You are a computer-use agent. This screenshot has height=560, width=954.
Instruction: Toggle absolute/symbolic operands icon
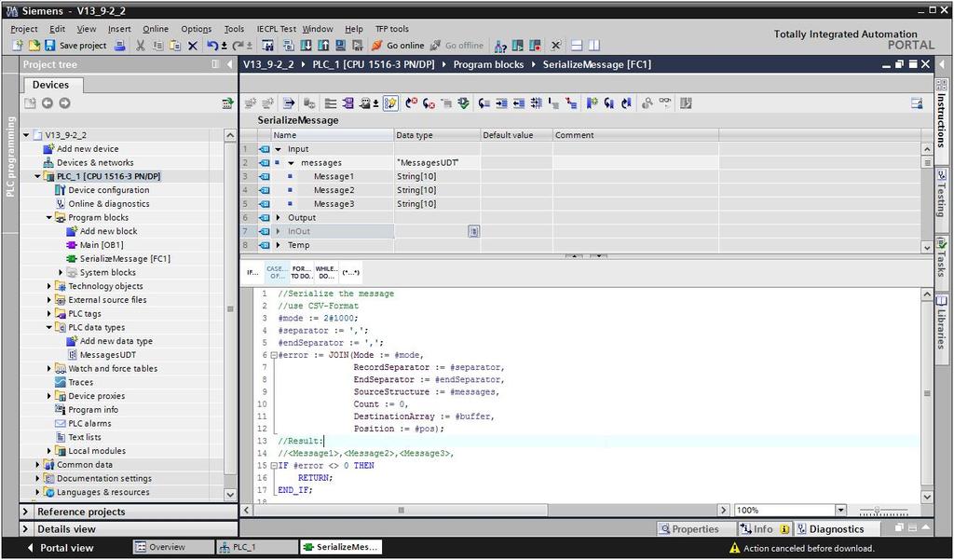pos(366,103)
